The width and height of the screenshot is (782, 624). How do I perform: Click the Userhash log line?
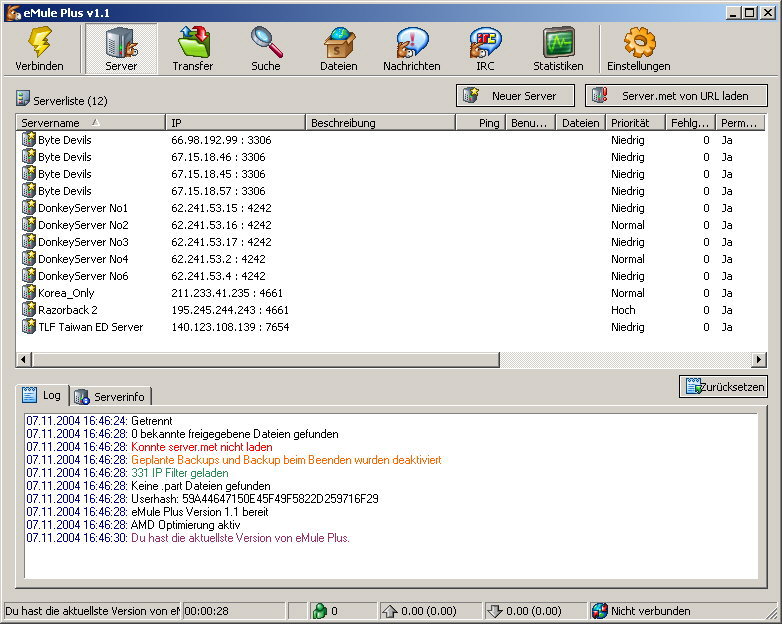[x=202, y=499]
